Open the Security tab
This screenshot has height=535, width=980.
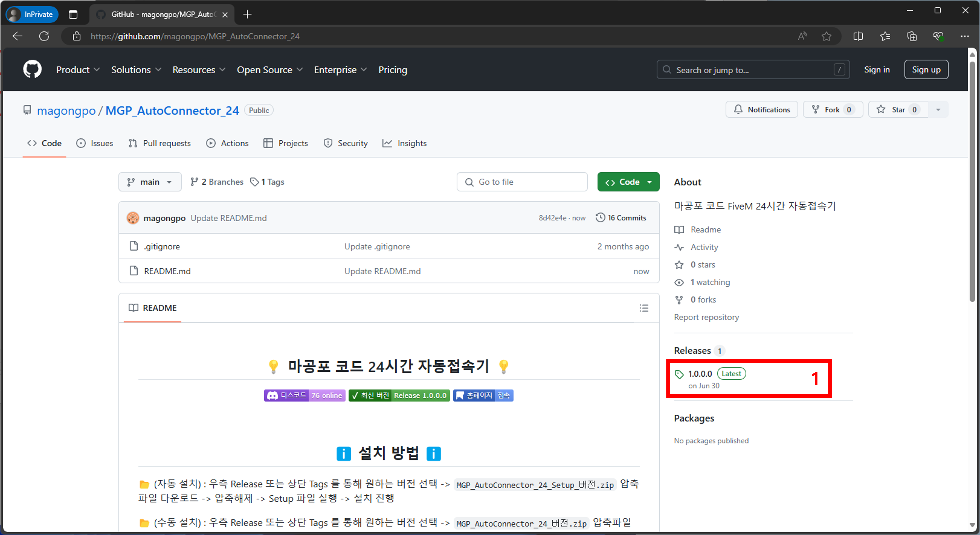click(x=346, y=143)
